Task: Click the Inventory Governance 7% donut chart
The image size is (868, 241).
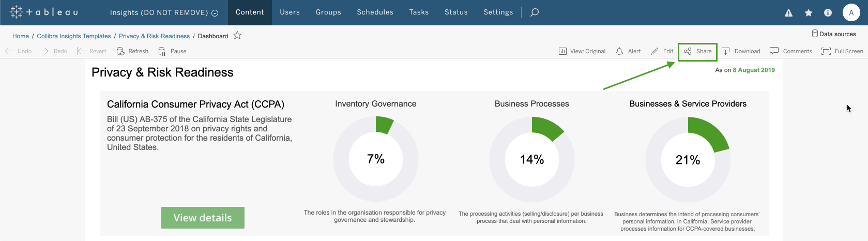Action: [376, 159]
